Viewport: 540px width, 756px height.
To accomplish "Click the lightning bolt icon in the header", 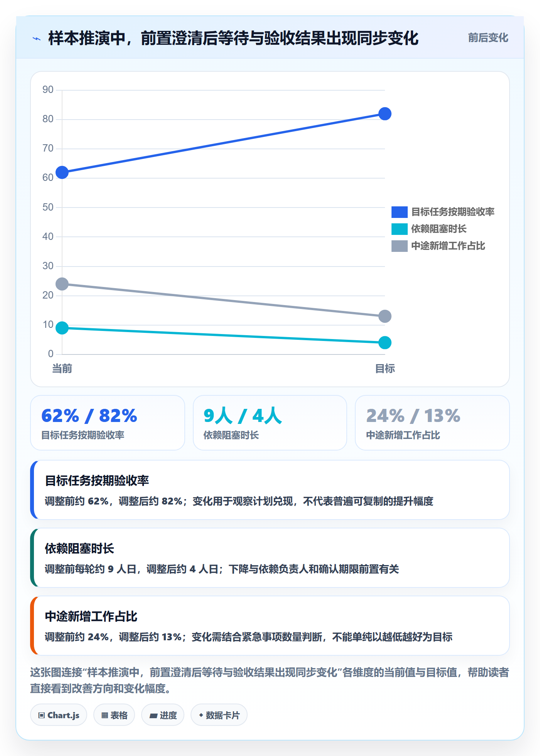I will [x=37, y=39].
